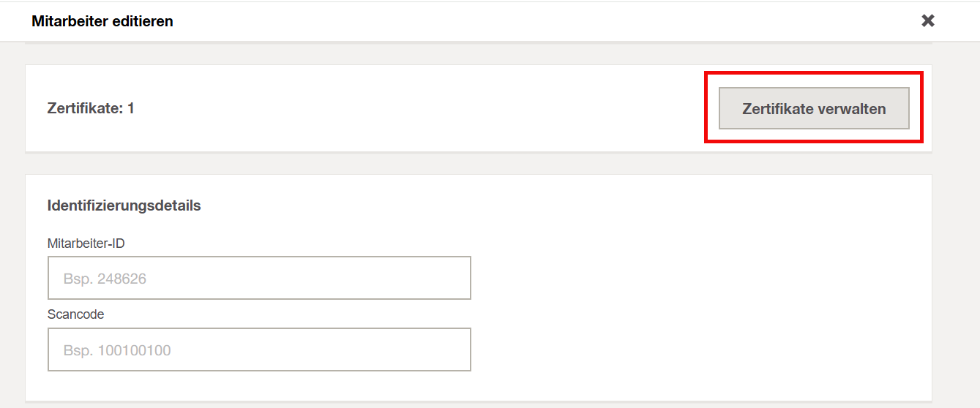
Task: Click the Mitarbeiter editieren dialog title
Action: point(102,21)
